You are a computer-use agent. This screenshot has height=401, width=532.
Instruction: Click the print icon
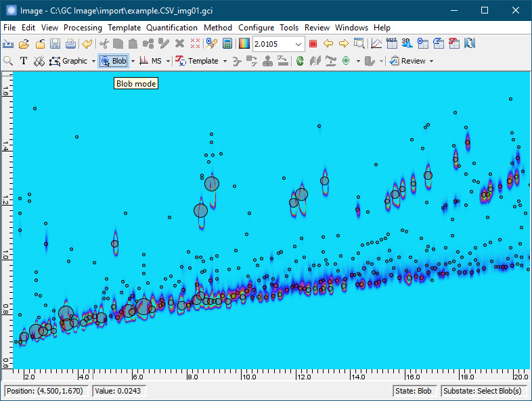point(70,44)
